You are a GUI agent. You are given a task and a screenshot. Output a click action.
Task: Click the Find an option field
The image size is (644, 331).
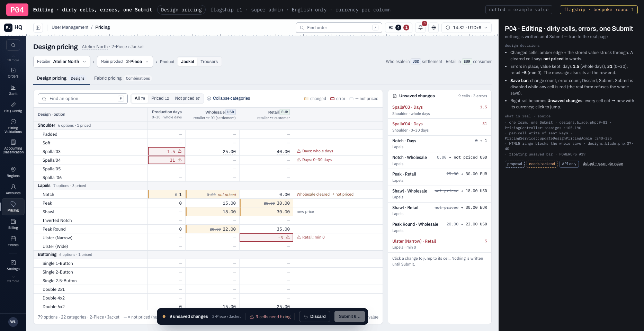[x=82, y=99]
